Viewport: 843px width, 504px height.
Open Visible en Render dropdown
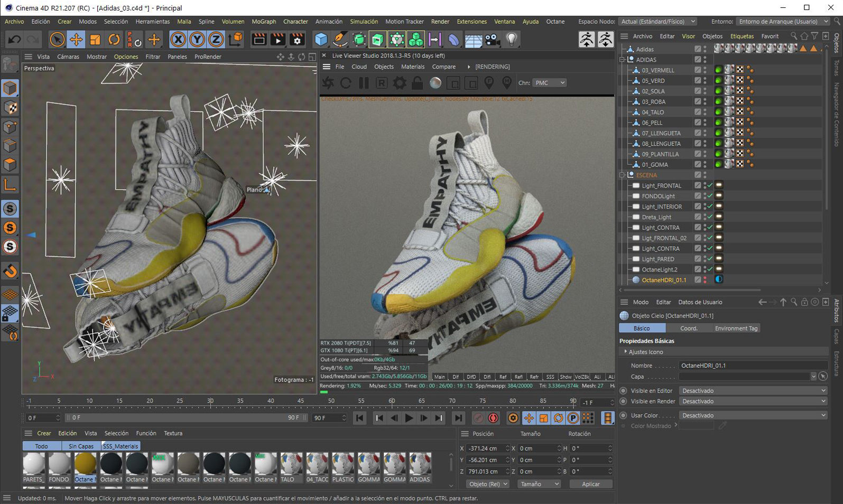click(x=753, y=401)
